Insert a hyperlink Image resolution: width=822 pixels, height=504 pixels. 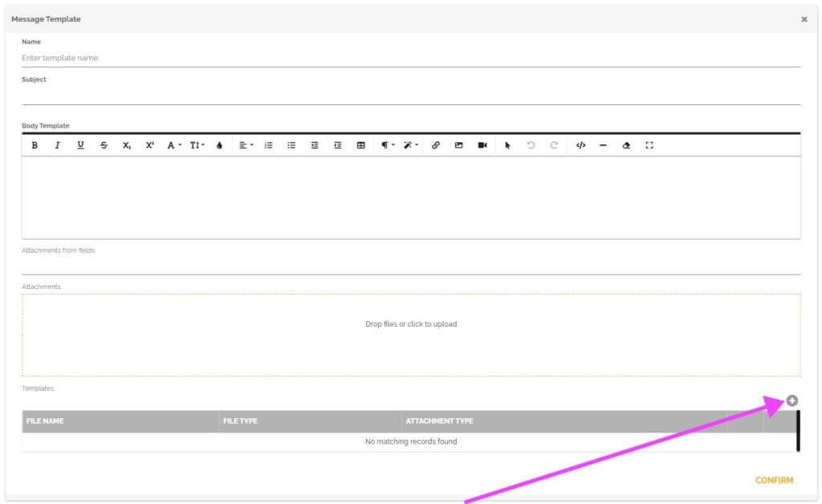pyautogui.click(x=436, y=144)
